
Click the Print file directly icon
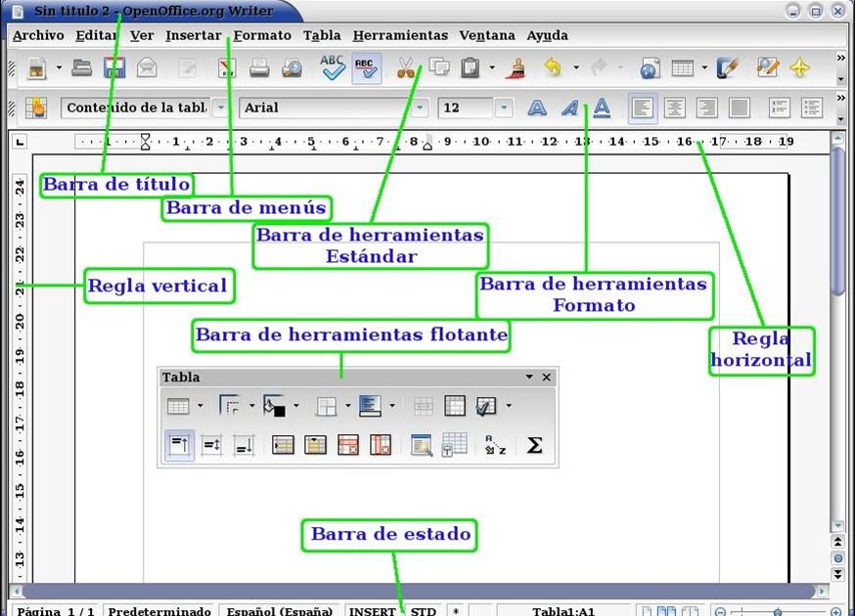point(259,68)
